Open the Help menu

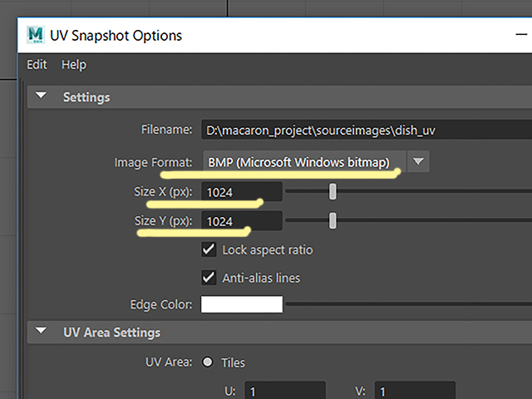(74, 65)
